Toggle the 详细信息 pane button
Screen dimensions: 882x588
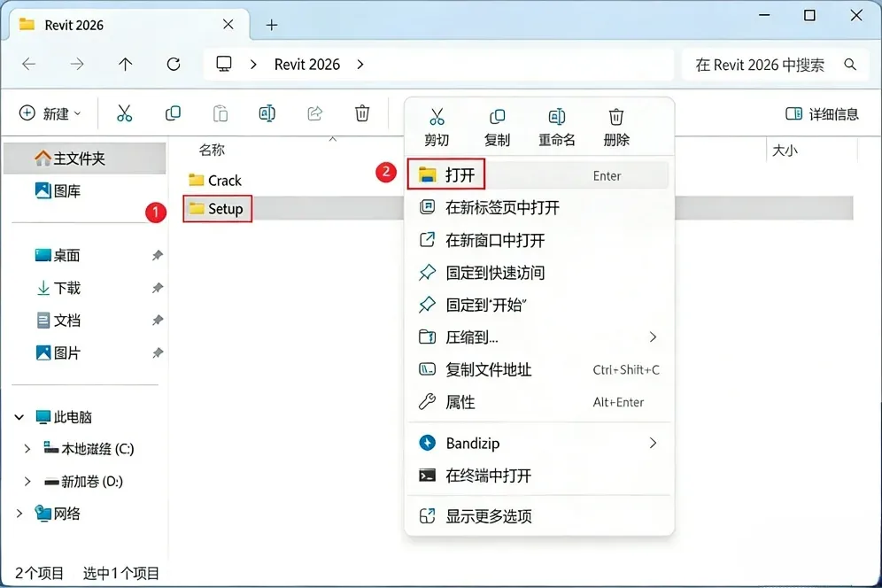(x=822, y=114)
